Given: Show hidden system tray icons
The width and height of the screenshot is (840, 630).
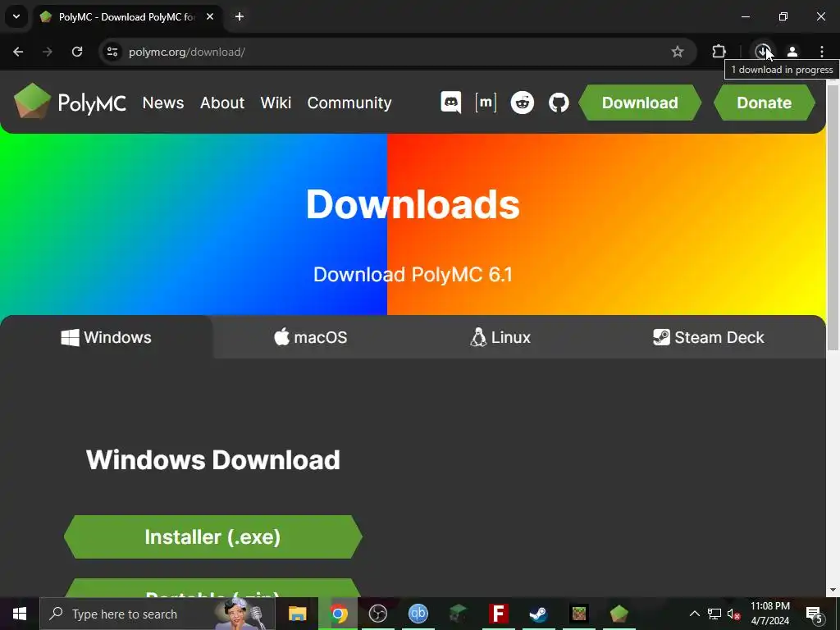Looking at the screenshot, I should pos(694,614).
